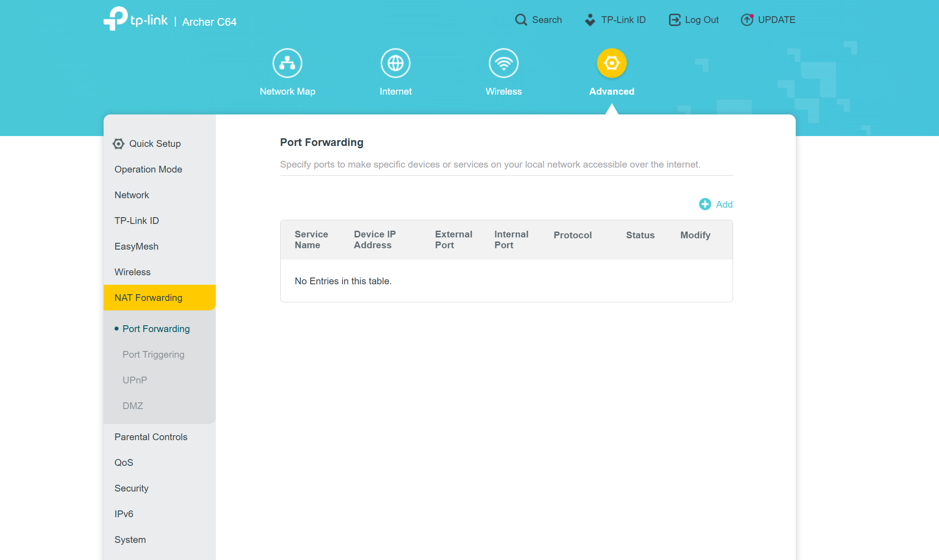Image resolution: width=939 pixels, height=560 pixels.
Task: Select Port Triggering submenu item
Action: coord(153,355)
